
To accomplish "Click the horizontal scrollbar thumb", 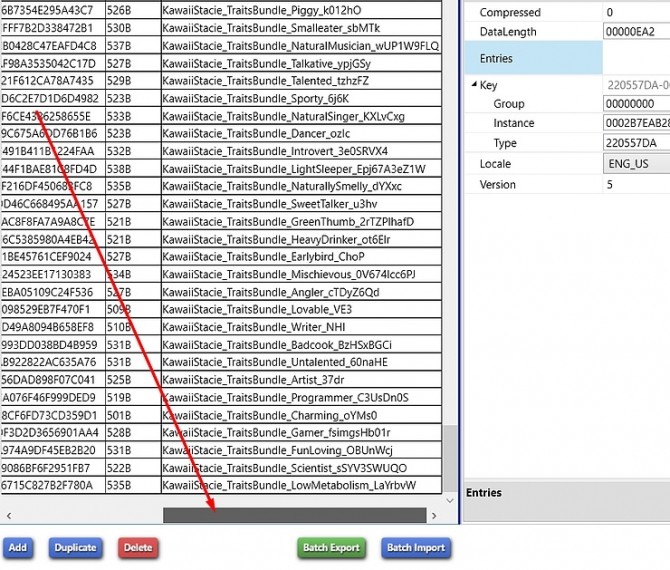I will tap(294, 515).
